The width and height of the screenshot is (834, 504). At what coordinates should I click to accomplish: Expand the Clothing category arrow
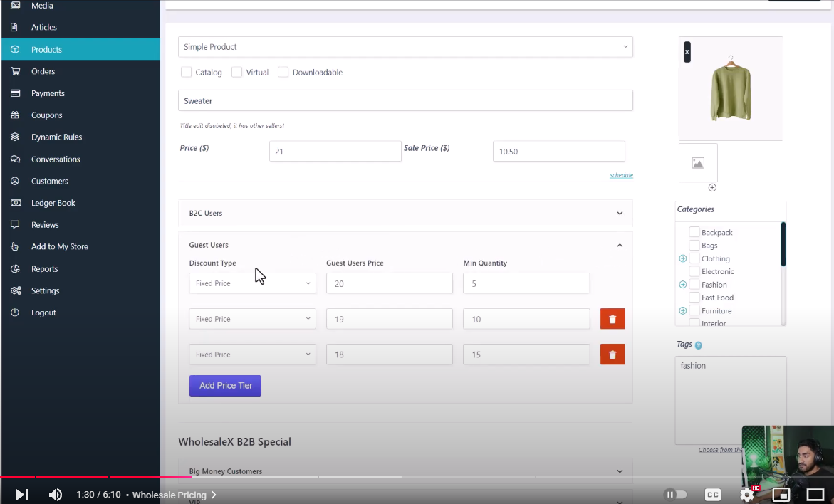point(683,258)
